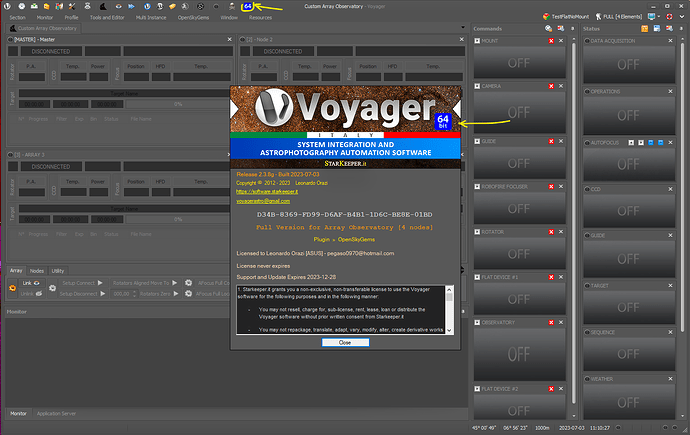The width and height of the screenshot is (690, 435).
Task: Click the Rotators Zero play button
Action: pos(176,293)
